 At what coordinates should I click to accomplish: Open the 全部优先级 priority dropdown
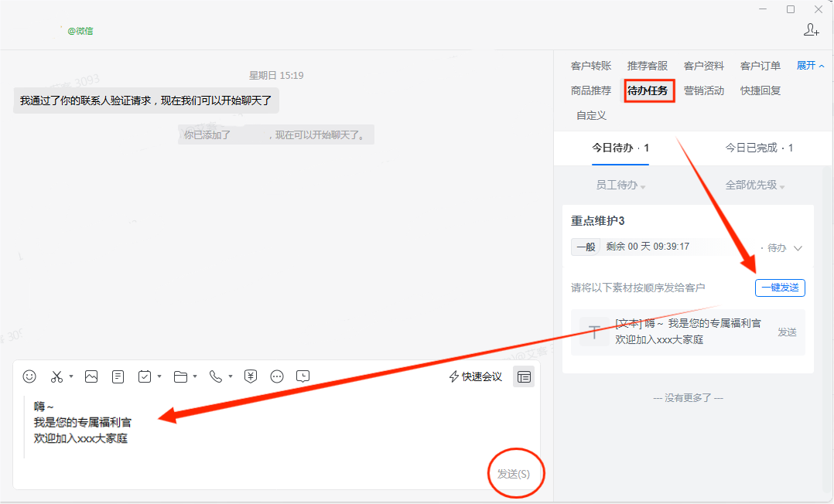click(x=754, y=186)
